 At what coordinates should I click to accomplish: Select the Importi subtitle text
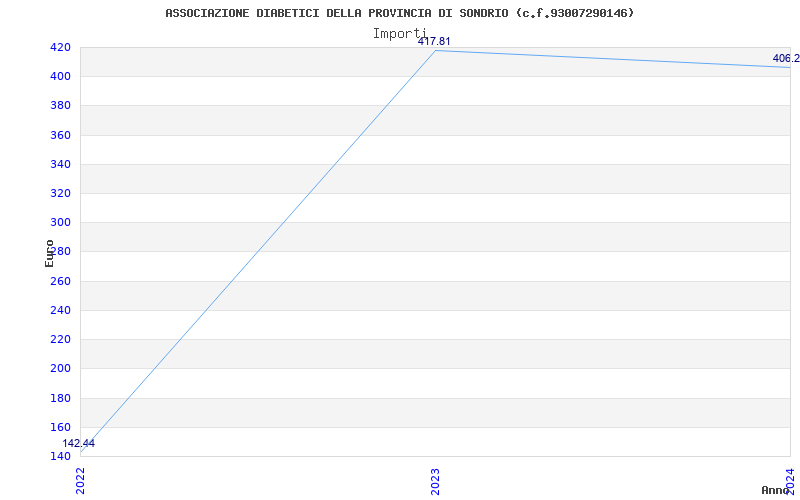(399, 34)
